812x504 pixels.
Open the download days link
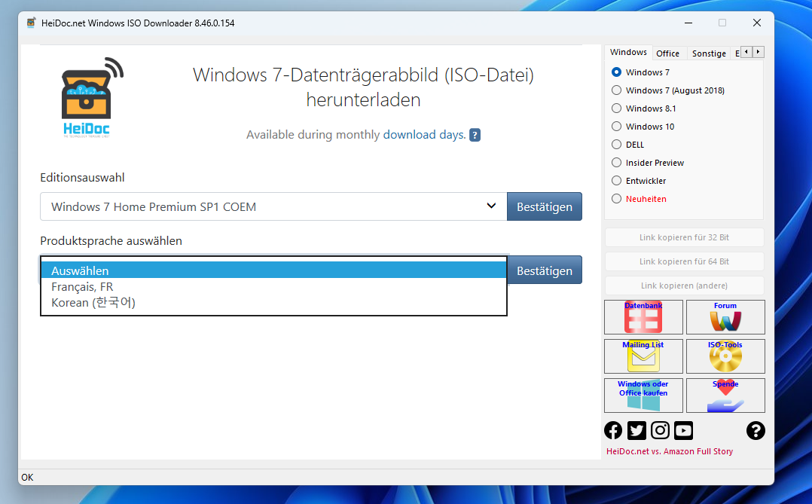coord(424,135)
